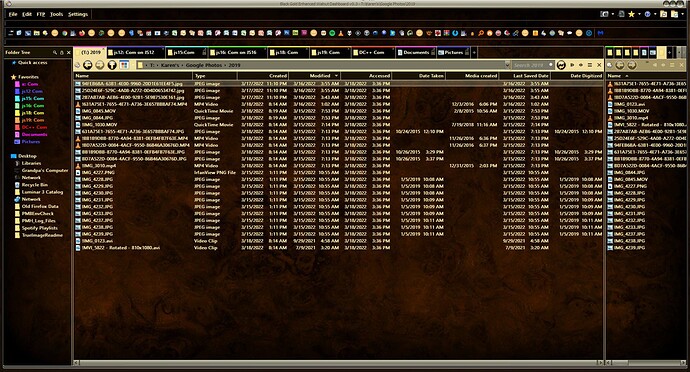Viewport: 690px width, 372px height.
Task: Sort by the Name column header
Action: (x=133, y=76)
